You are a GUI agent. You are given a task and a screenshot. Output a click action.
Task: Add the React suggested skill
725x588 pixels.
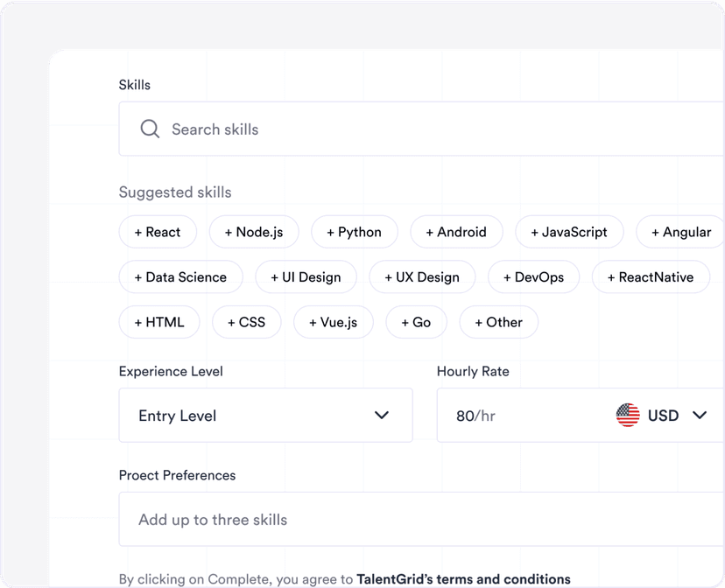click(158, 232)
